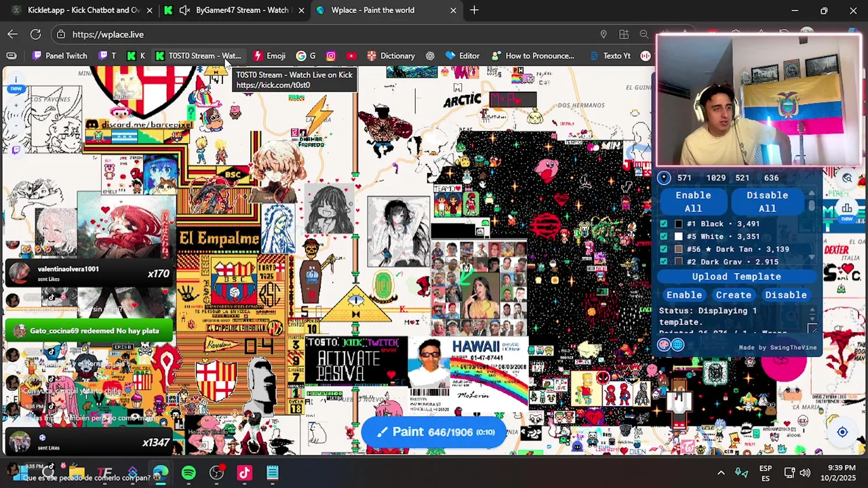This screenshot has width=868, height=488.
Task: Click the black color swatch for #1
Action: pos(678,224)
